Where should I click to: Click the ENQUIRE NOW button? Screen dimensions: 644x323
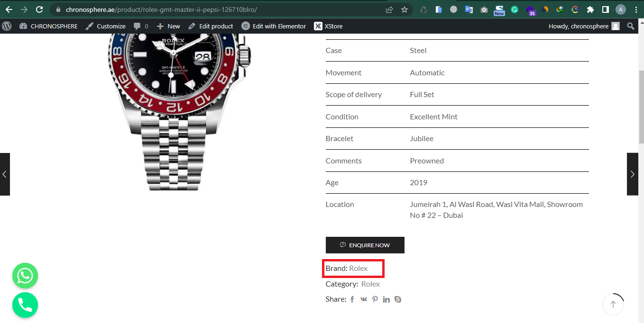pos(365,245)
